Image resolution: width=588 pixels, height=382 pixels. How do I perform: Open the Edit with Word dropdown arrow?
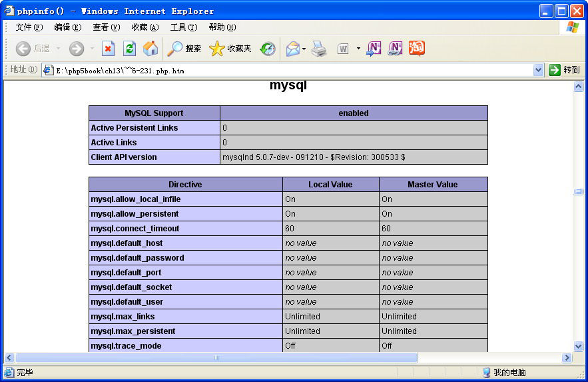358,49
